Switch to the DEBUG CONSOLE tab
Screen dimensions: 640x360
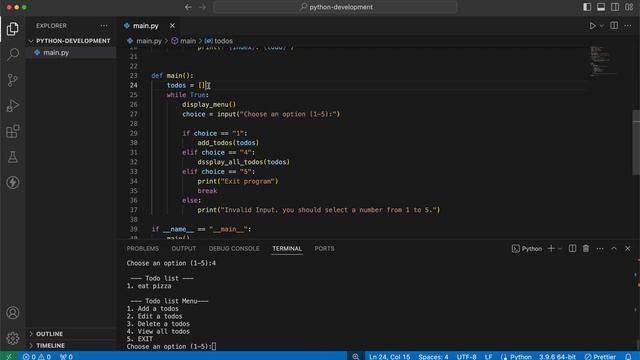[x=234, y=249]
